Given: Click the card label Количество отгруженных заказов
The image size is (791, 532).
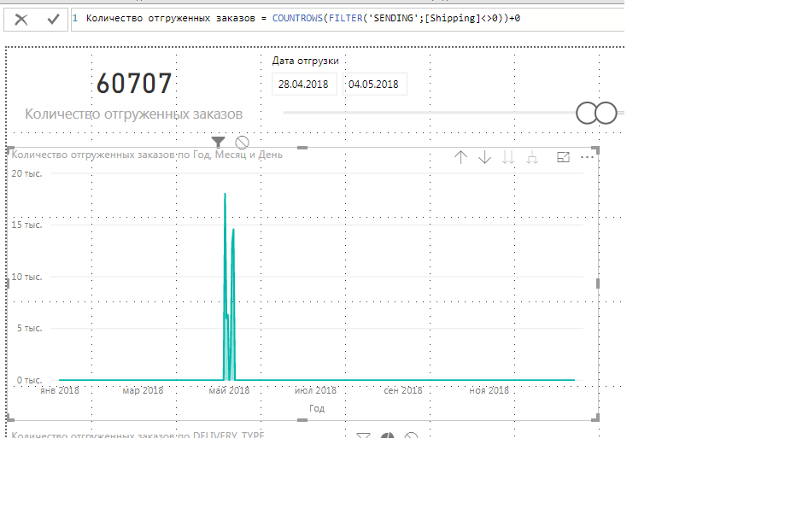Looking at the screenshot, I should [133, 114].
